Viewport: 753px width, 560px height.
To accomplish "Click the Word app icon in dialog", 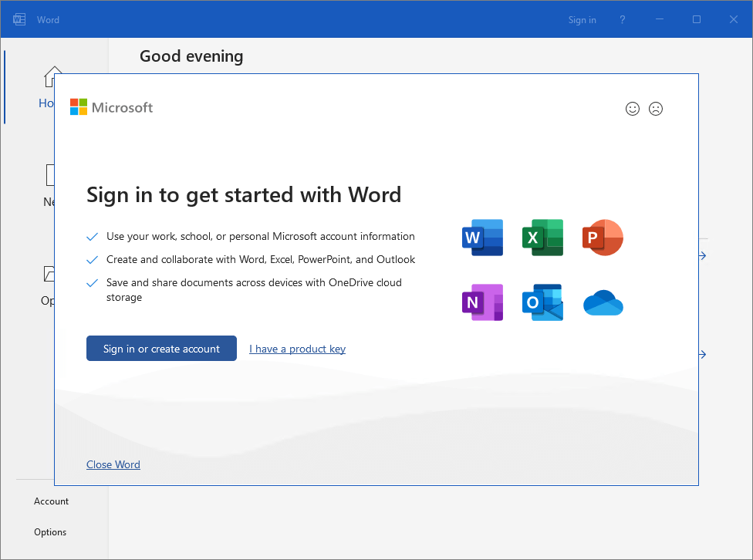I will 482,238.
